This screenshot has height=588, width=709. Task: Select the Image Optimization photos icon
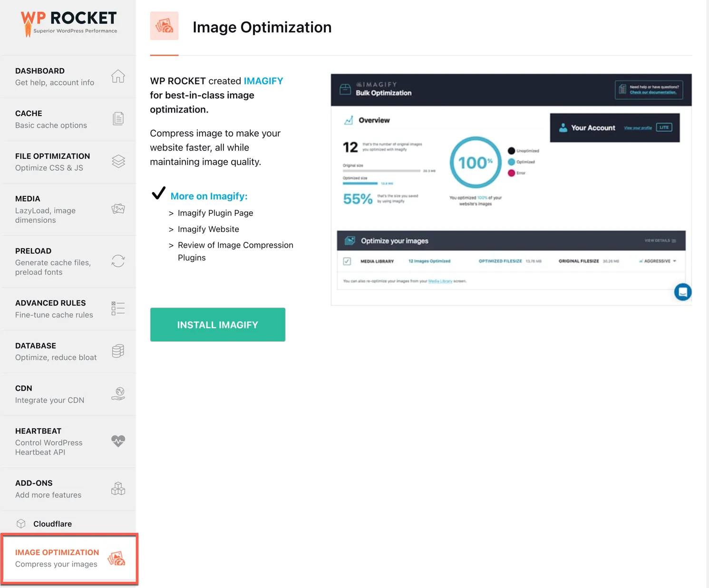pyautogui.click(x=117, y=559)
